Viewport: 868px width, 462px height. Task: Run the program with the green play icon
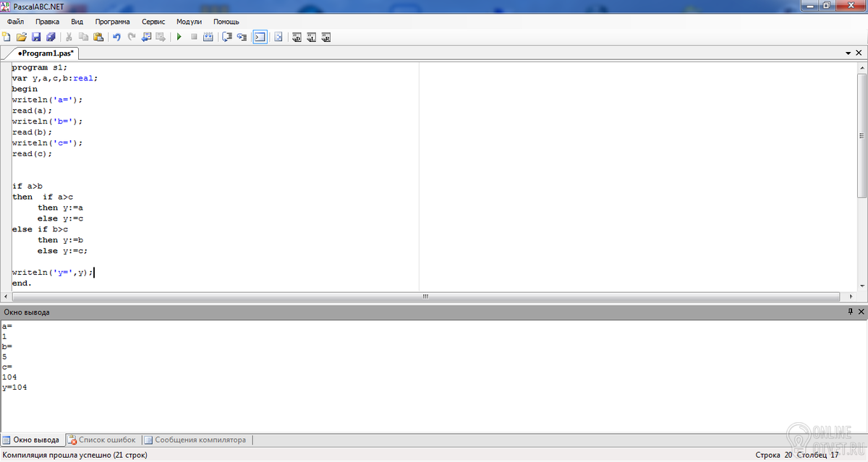(x=179, y=37)
